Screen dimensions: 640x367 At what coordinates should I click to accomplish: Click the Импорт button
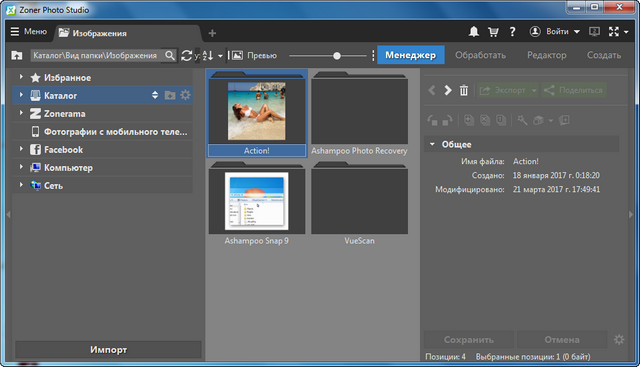108,349
